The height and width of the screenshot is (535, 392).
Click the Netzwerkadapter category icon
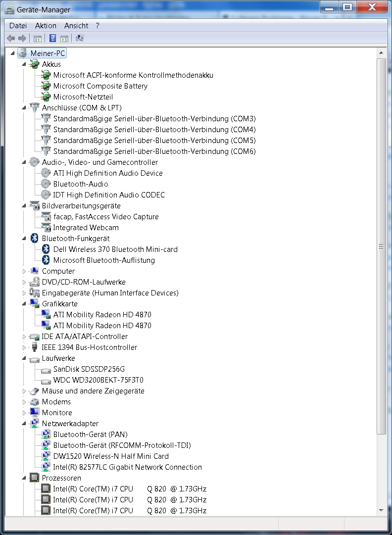pyautogui.click(x=35, y=423)
